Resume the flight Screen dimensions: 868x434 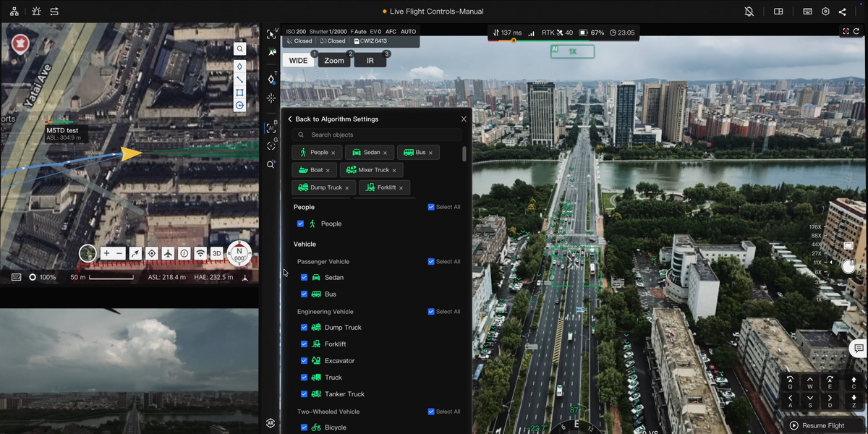(x=817, y=425)
